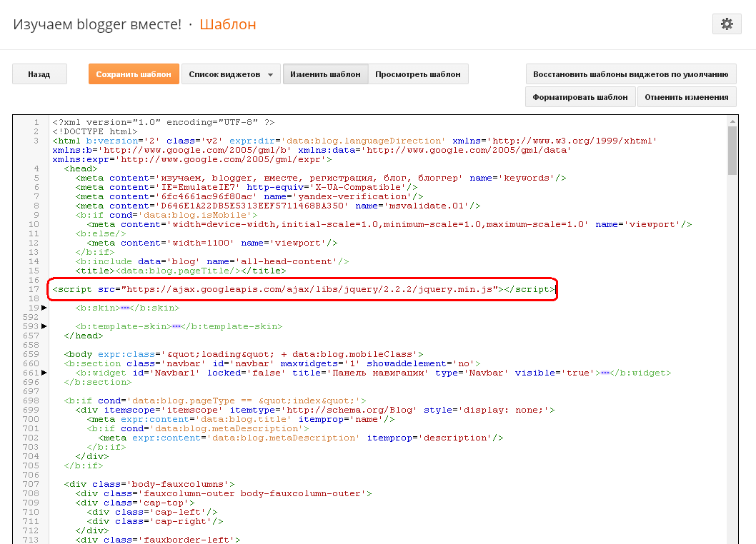Click closing </b:section> line 696

[x=97, y=382]
